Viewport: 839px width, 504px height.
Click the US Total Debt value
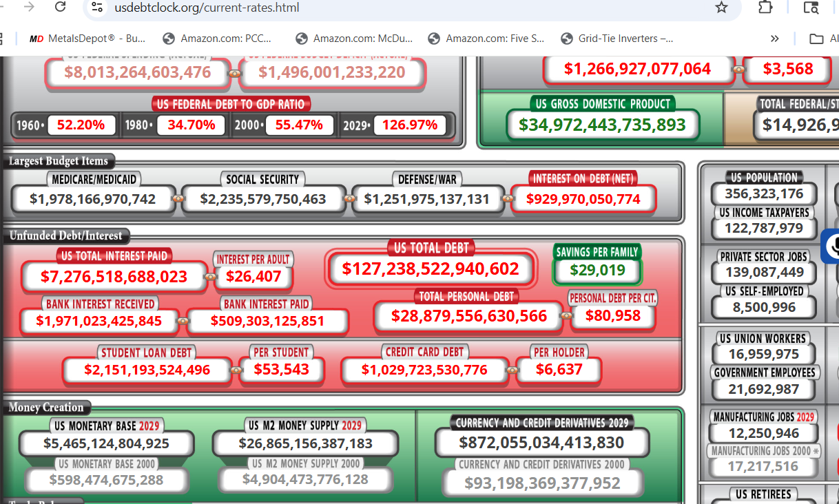tap(431, 269)
